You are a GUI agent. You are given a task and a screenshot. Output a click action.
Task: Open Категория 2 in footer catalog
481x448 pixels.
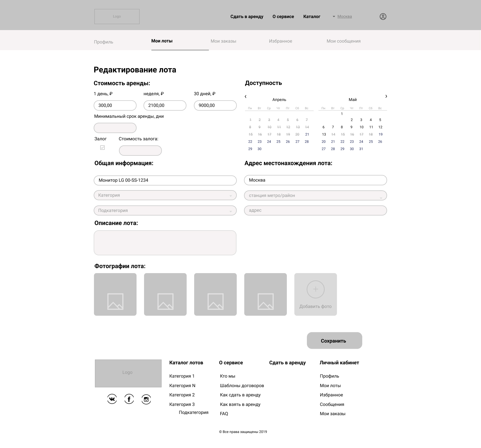[x=182, y=395]
